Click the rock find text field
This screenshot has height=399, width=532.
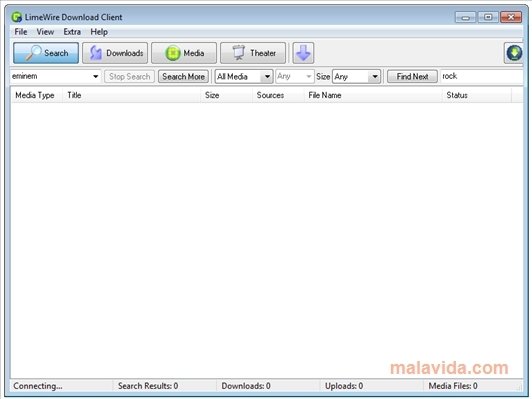pos(482,76)
